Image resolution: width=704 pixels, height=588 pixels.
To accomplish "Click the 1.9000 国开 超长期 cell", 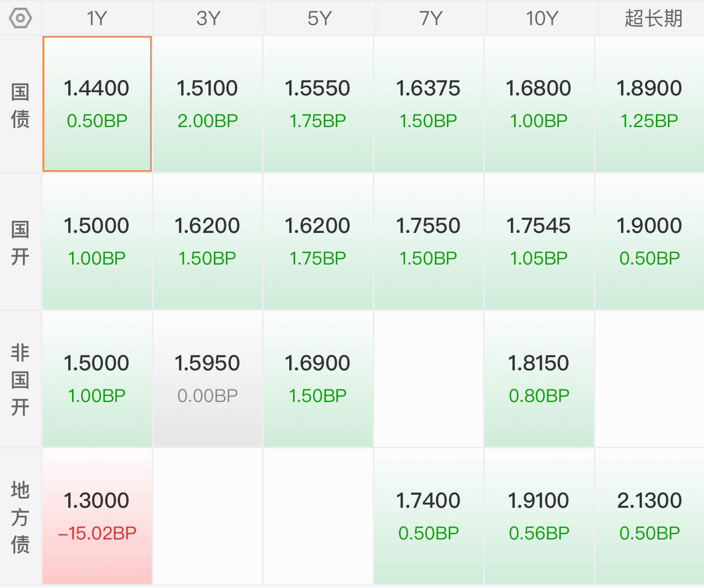I will click(x=649, y=242).
